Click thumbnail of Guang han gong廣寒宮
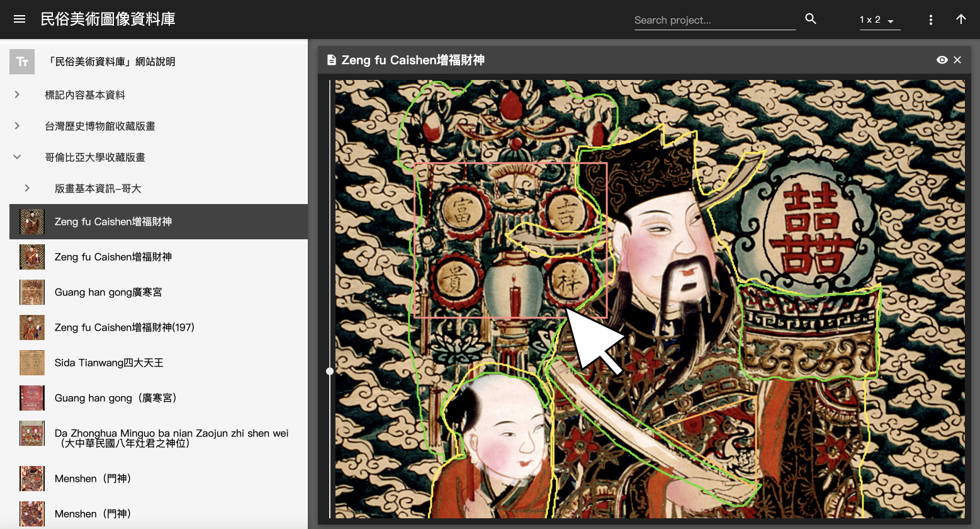 click(x=32, y=292)
